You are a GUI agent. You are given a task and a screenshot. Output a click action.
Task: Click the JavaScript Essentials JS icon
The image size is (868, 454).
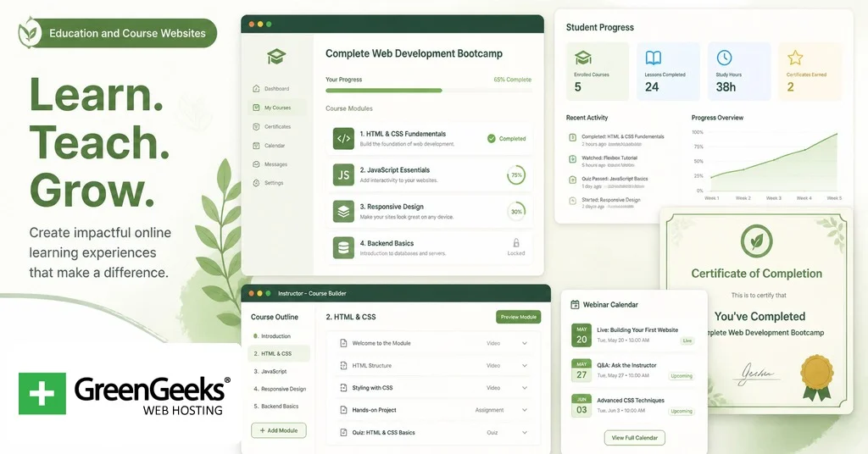[x=343, y=174]
